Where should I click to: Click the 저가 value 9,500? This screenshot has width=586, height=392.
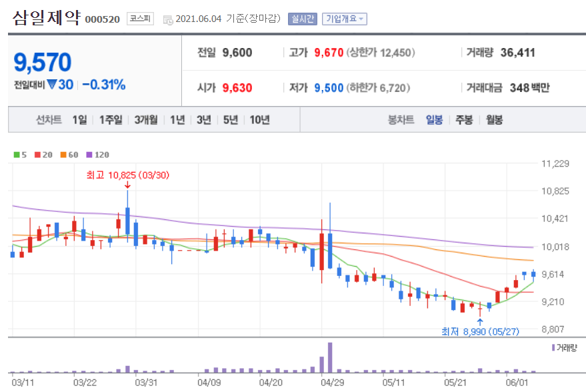tap(329, 88)
